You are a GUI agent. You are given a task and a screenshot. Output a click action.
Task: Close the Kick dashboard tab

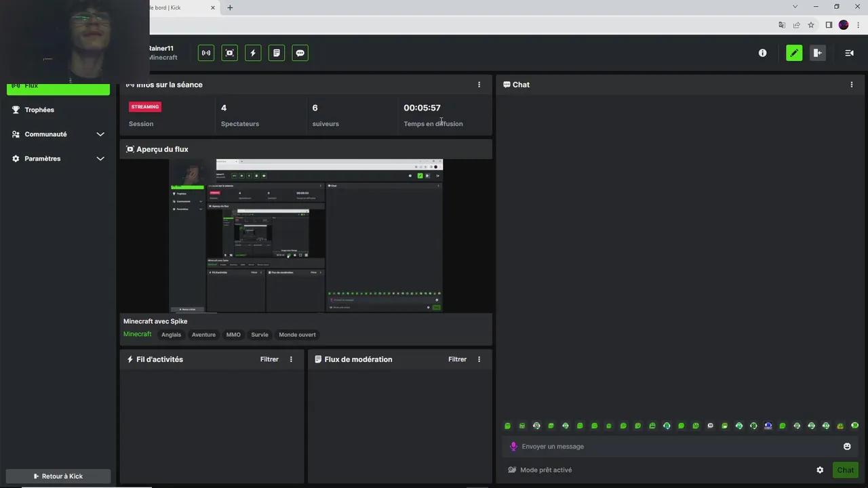click(x=213, y=7)
